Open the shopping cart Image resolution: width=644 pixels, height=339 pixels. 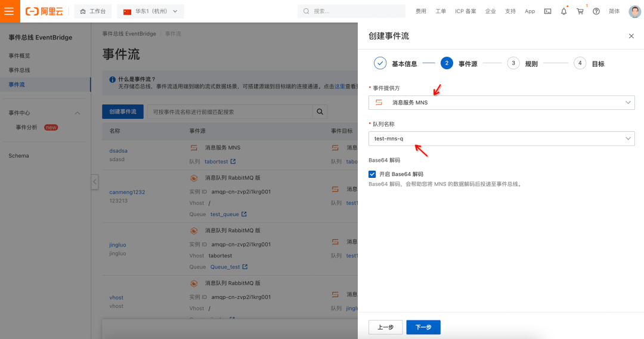(x=580, y=11)
